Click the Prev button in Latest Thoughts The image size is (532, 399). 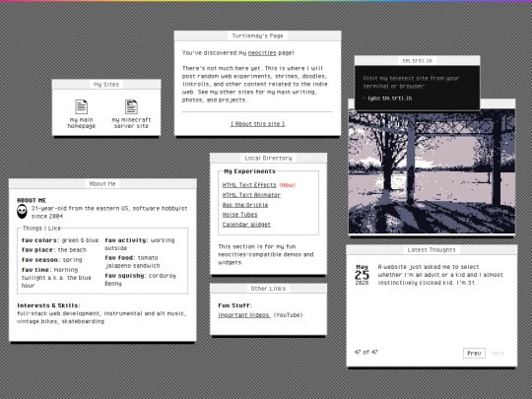click(474, 354)
